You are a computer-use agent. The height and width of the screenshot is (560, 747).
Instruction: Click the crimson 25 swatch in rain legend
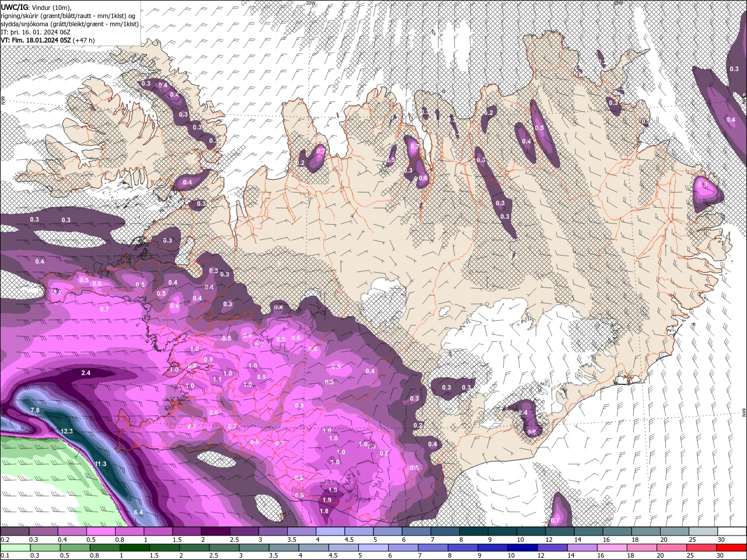coord(702,547)
